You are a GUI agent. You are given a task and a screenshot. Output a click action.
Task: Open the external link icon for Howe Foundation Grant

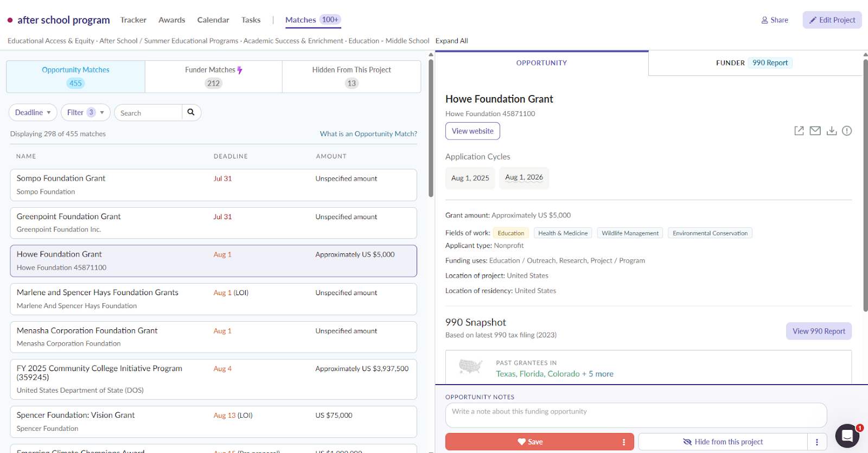(x=799, y=131)
